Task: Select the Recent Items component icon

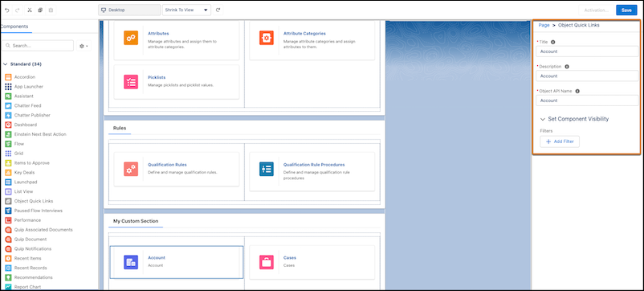Action: pyautogui.click(x=8, y=258)
